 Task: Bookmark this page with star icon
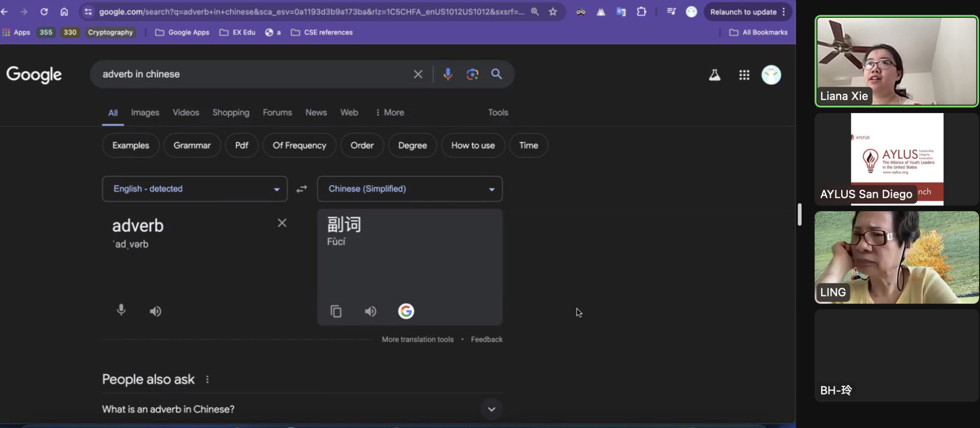click(x=553, y=11)
